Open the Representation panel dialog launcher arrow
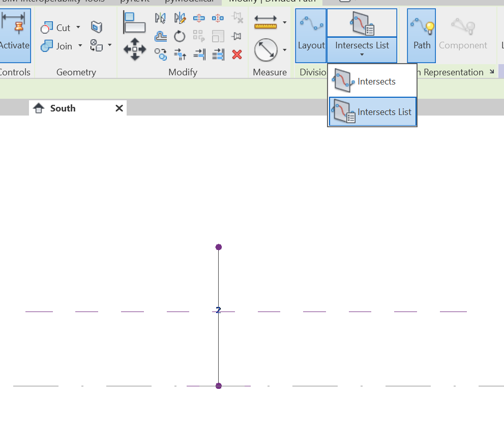504x424 pixels. 492,72
